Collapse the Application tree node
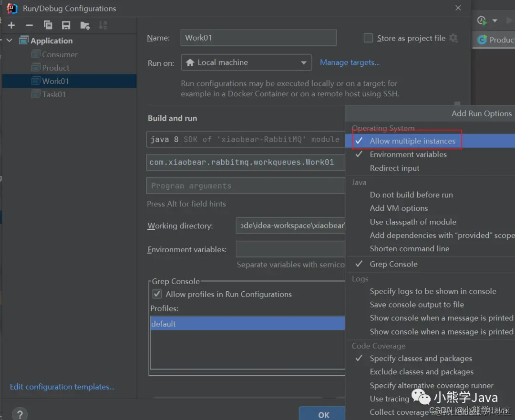Viewport: 515px width, 420px height. pos(10,41)
